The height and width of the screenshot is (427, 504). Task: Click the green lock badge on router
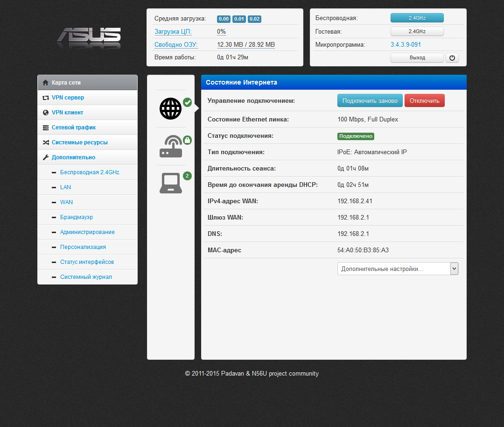[x=188, y=140]
